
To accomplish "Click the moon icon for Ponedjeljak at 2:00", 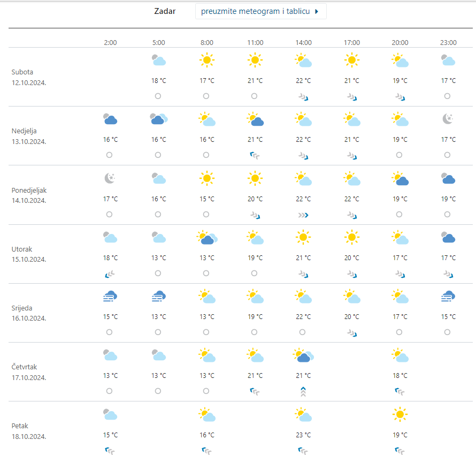I will tap(109, 178).
